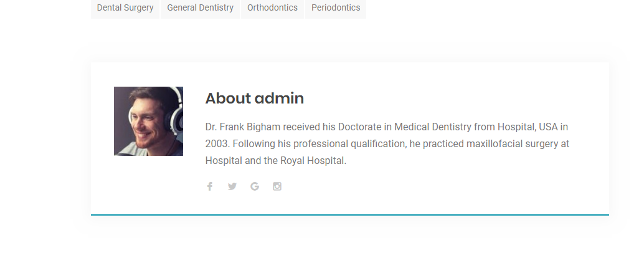Click the About admin heading
Image resolution: width=644 pixels, height=255 pixels.
pos(254,99)
